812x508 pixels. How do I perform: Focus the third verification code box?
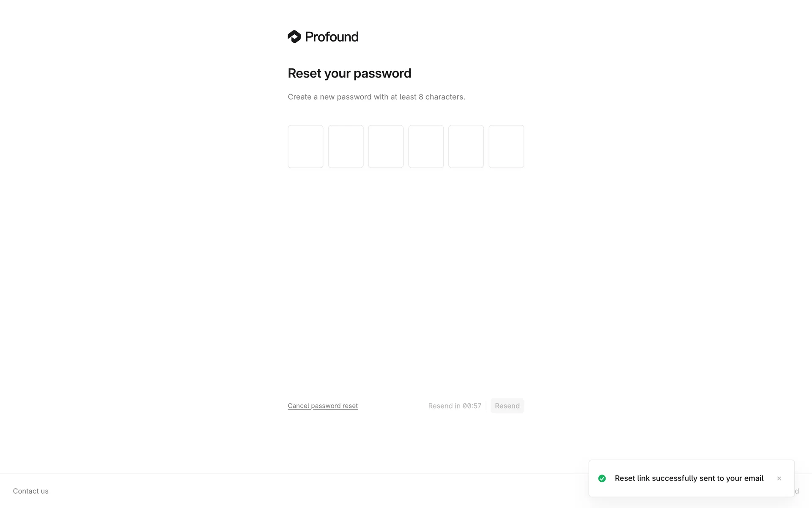(386, 146)
